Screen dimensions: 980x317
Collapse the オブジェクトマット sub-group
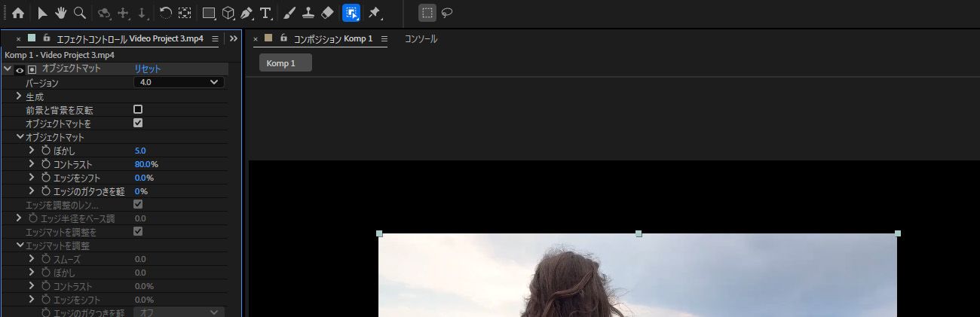pyautogui.click(x=20, y=137)
